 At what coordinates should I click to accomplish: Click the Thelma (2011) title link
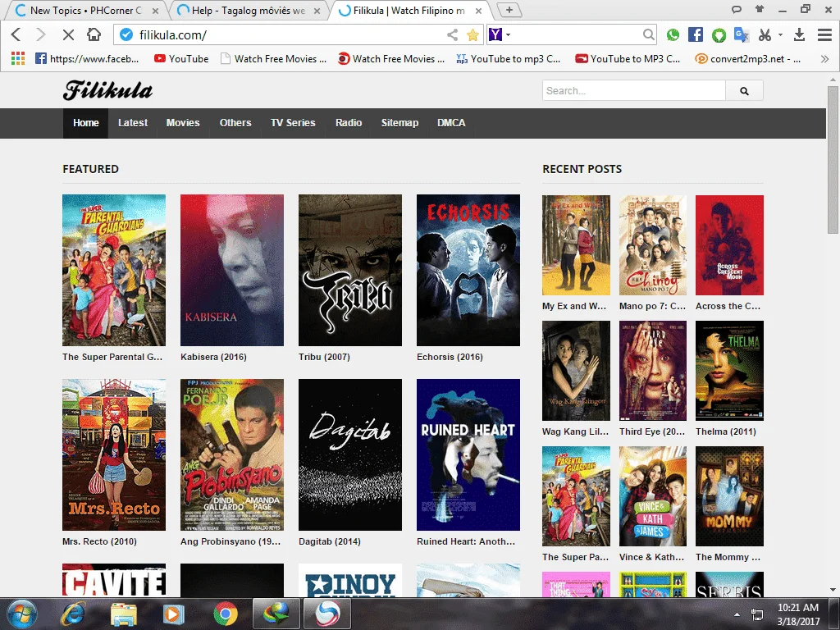(725, 431)
